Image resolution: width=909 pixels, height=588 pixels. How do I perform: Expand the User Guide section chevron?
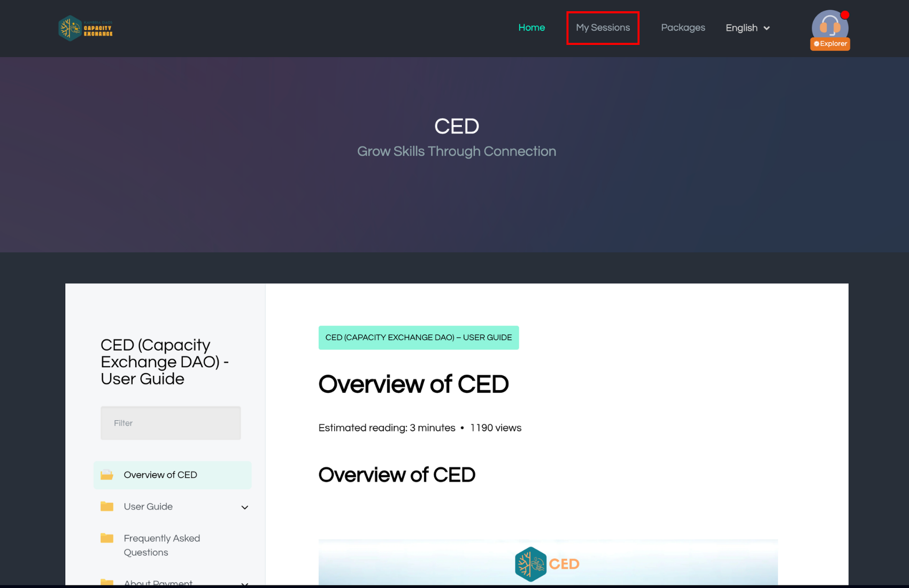point(245,507)
